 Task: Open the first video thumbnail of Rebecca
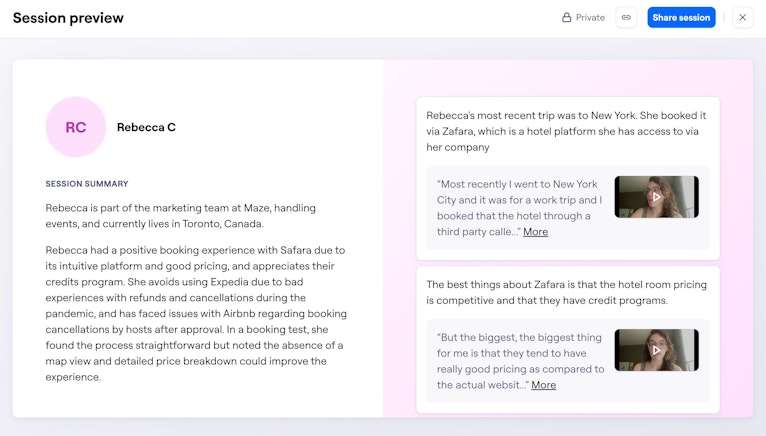(x=656, y=197)
